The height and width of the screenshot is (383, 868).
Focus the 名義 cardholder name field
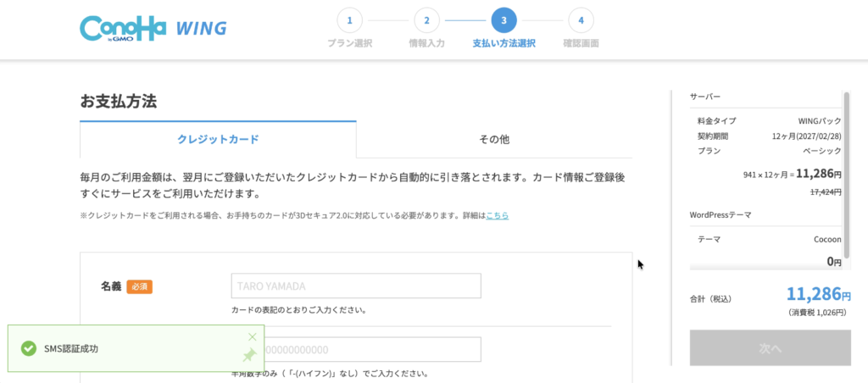356,286
